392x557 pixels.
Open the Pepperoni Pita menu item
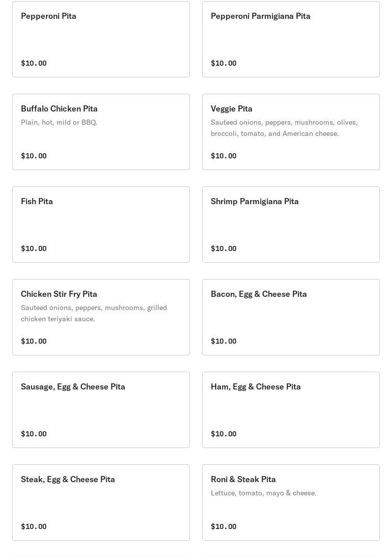pos(101,39)
